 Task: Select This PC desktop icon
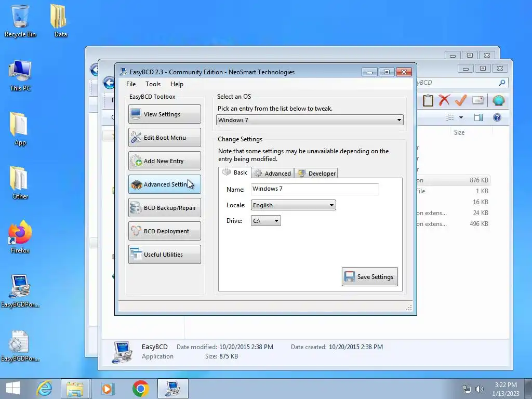(20, 76)
